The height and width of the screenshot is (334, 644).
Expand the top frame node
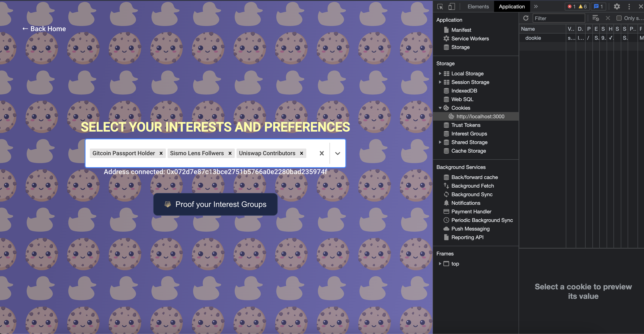(440, 264)
